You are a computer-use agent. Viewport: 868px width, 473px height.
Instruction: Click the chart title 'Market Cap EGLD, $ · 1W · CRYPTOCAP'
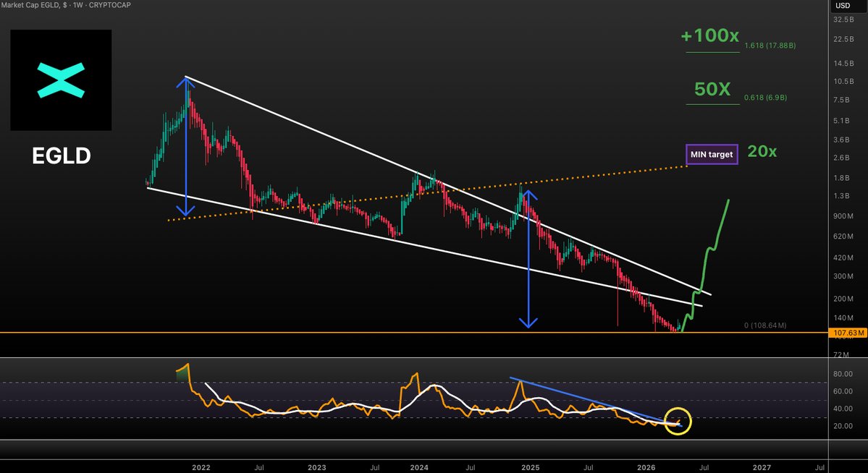pyautogui.click(x=66, y=5)
